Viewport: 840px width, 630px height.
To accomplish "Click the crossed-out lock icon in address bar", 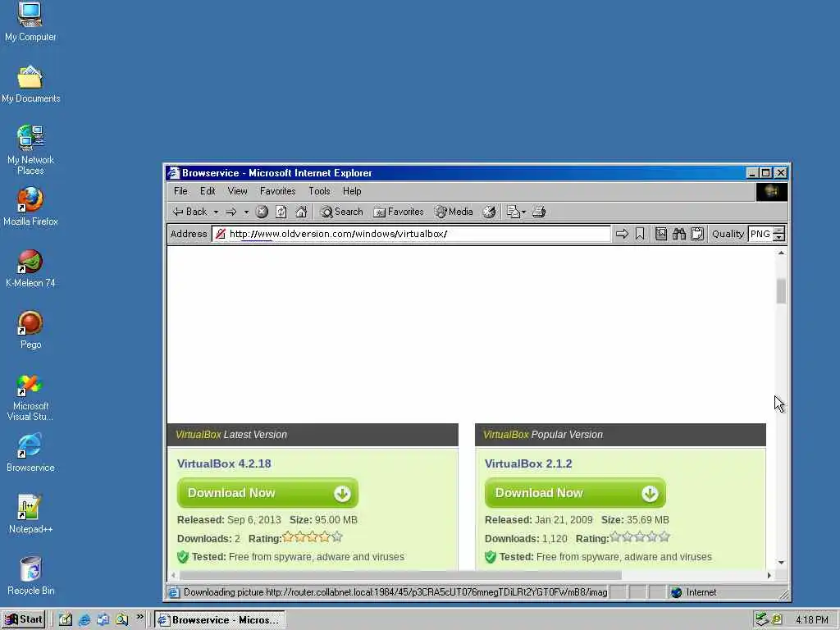I will tap(220, 234).
